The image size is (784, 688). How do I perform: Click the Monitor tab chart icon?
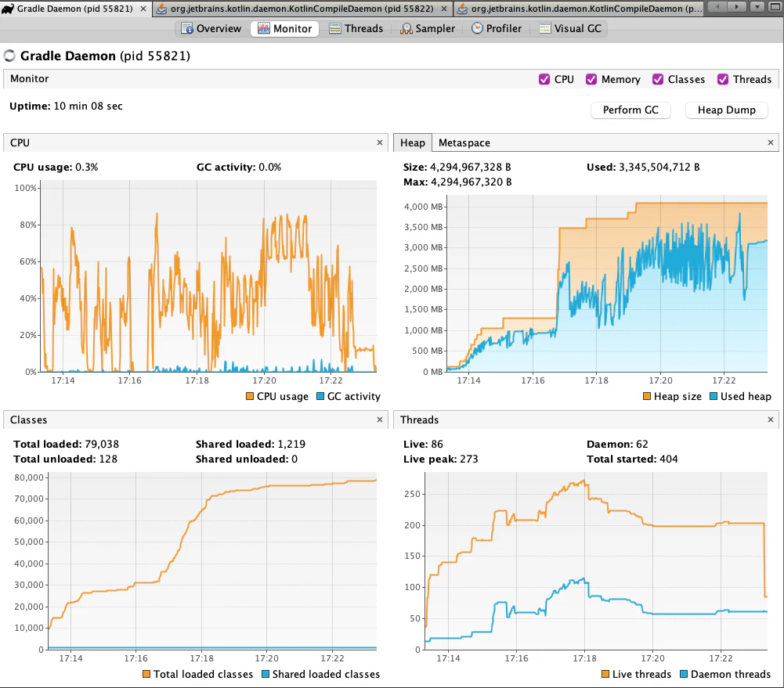(x=263, y=28)
